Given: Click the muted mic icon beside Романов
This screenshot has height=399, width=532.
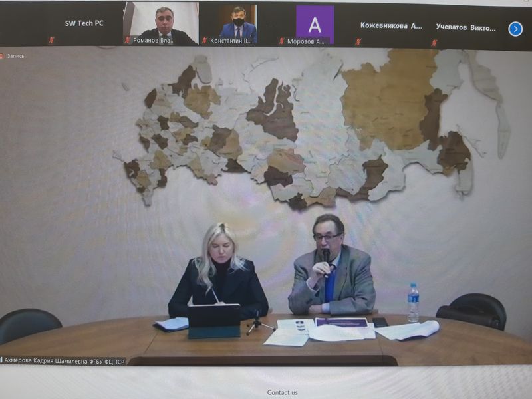Looking at the screenshot, I should [128, 41].
